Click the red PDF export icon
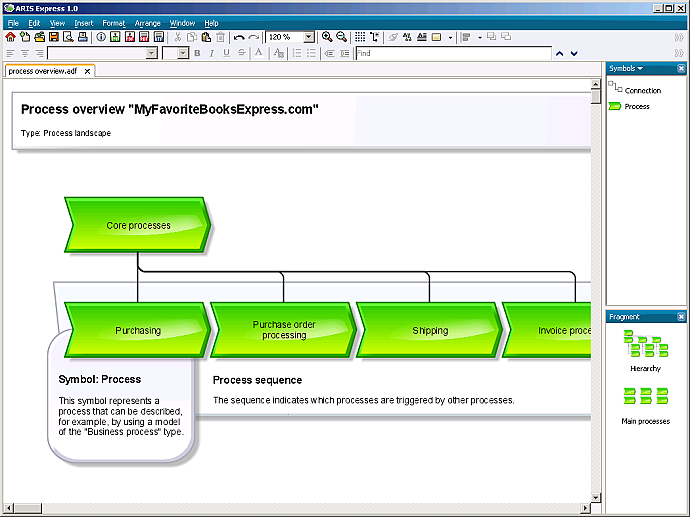Image resolution: width=690 pixels, height=517 pixels. click(x=130, y=37)
